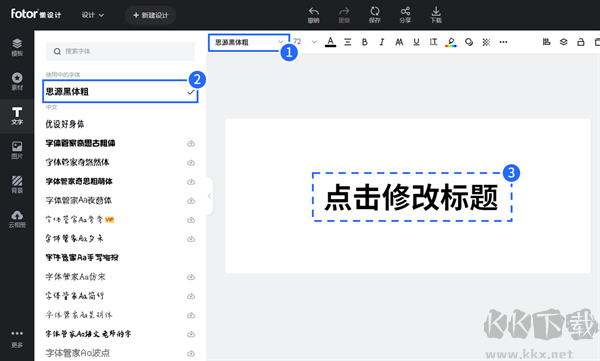Open the 思源黑体粗 font dropdown
Viewport: 600px width, 361px height.
[x=249, y=42]
